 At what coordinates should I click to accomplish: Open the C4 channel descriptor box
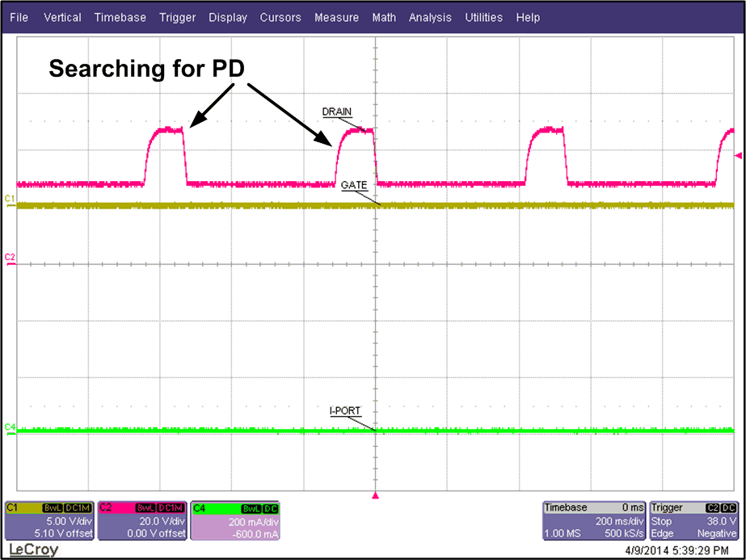coord(234,524)
